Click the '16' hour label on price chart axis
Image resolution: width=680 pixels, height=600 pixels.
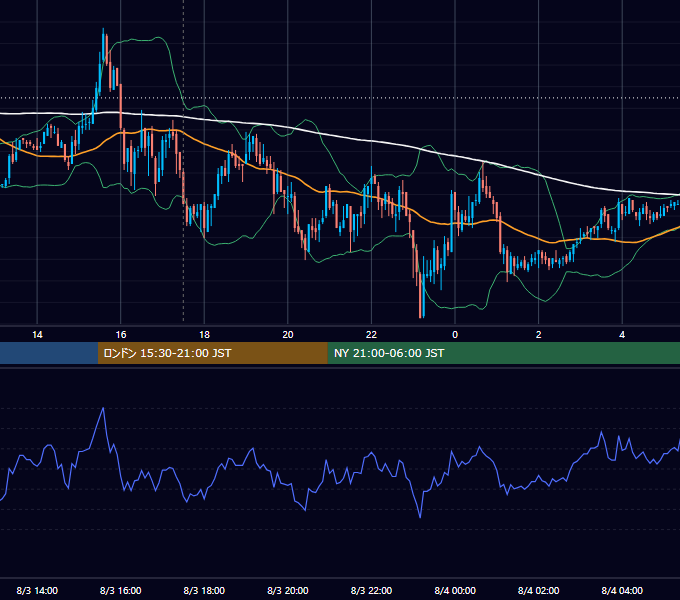(121, 335)
